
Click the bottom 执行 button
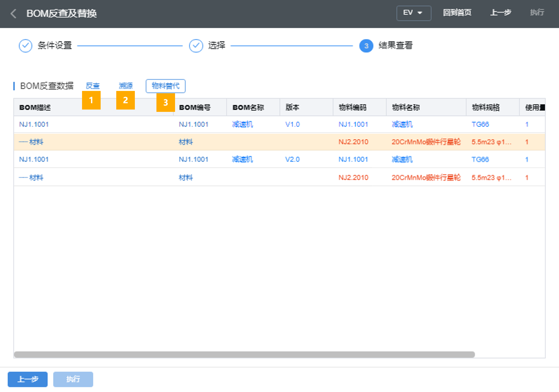tap(73, 379)
